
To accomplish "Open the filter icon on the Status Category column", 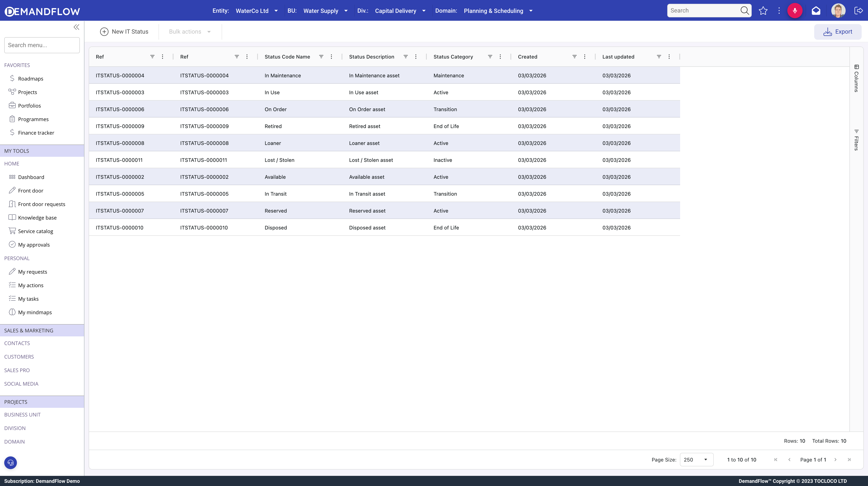I will point(490,56).
